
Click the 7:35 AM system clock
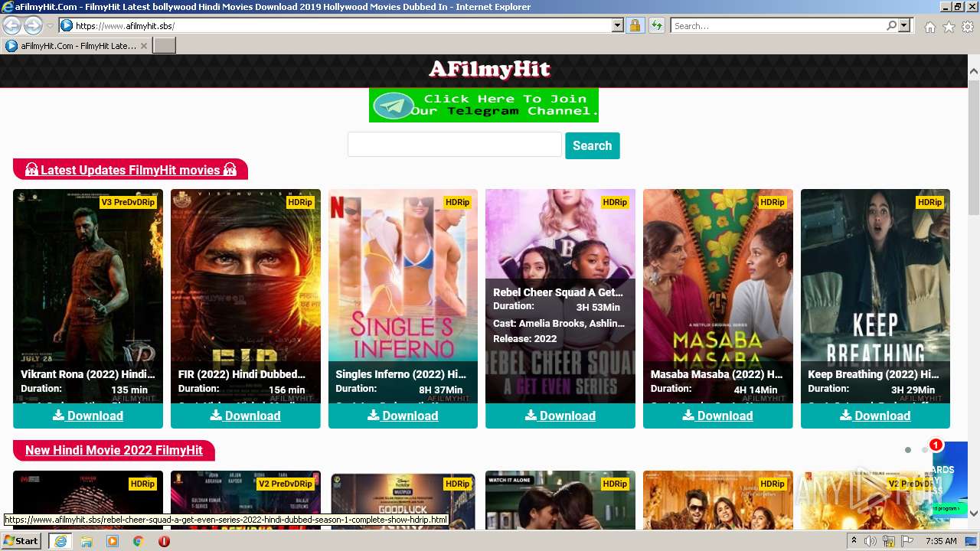941,541
